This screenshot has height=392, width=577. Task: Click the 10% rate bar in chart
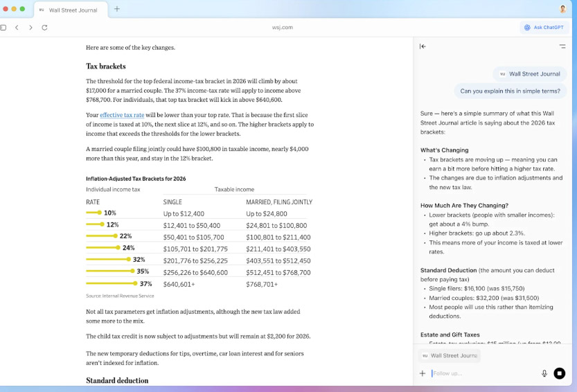click(x=94, y=213)
